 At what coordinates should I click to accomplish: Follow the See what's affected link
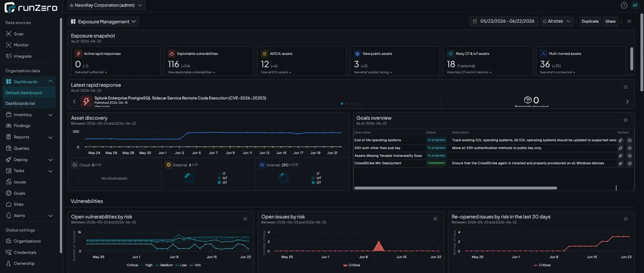tap(91, 72)
